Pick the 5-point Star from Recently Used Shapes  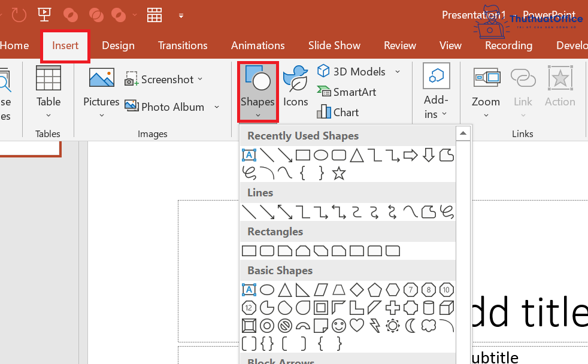coord(339,174)
